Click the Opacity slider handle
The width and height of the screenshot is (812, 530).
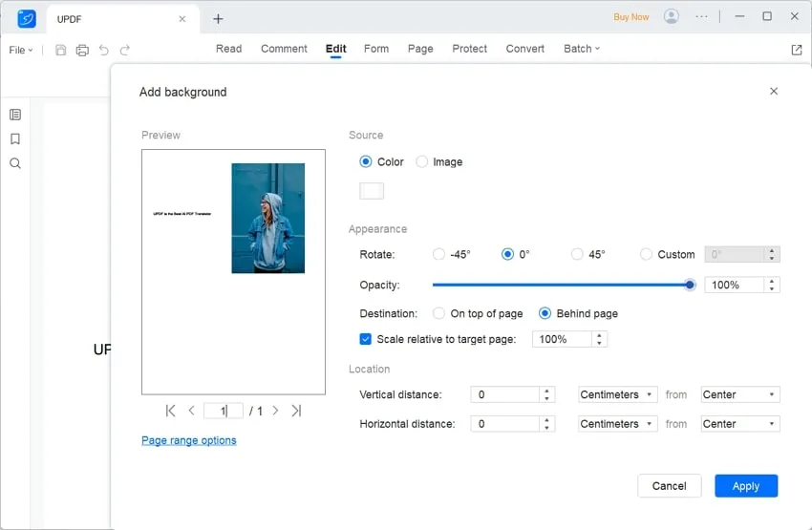point(690,285)
